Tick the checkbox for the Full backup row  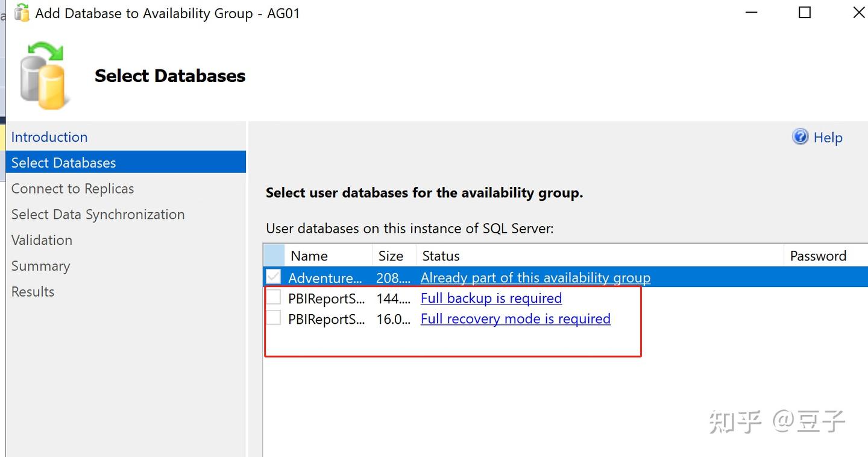click(274, 297)
